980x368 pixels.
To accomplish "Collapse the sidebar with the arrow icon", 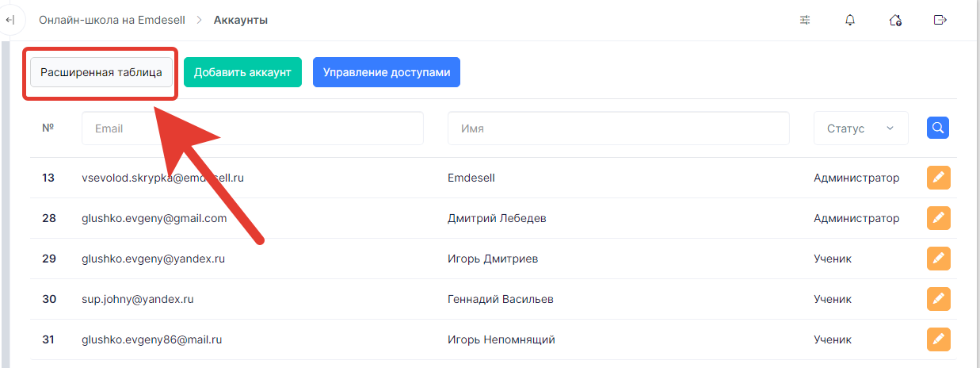I will pyautogui.click(x=10, y=20).
